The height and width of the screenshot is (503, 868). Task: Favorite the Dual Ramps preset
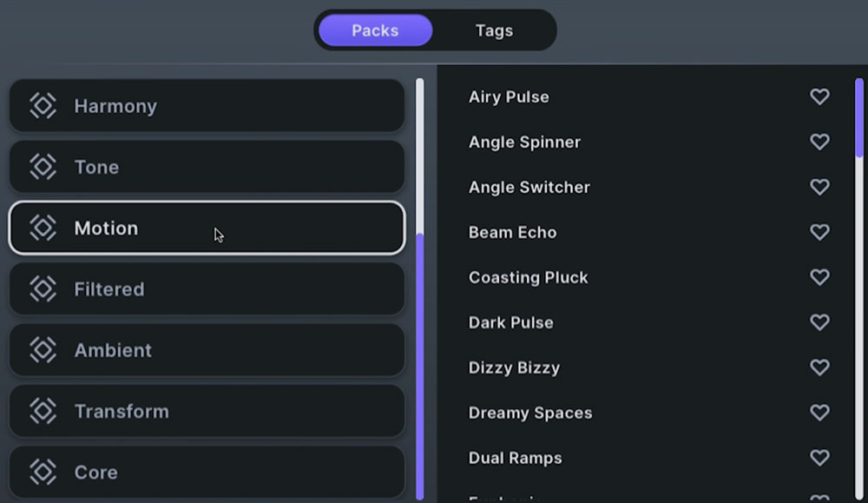tap(819, 458)
